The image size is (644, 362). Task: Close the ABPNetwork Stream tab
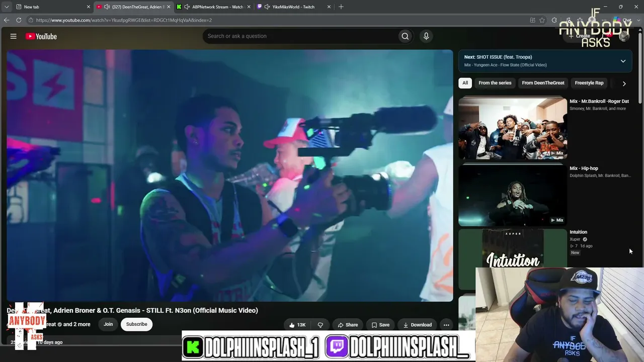(x=249, y=7)
